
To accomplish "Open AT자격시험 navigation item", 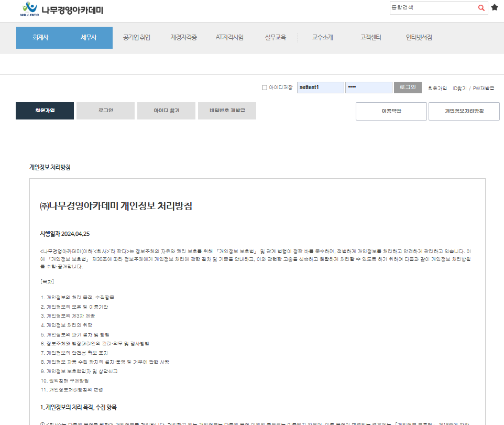I will [x=229, y=37].
